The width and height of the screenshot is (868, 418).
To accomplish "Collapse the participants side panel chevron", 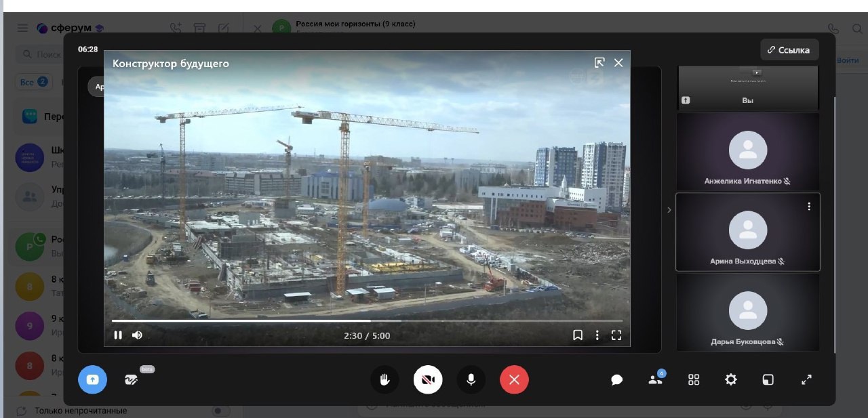I will tap(669, 210).
